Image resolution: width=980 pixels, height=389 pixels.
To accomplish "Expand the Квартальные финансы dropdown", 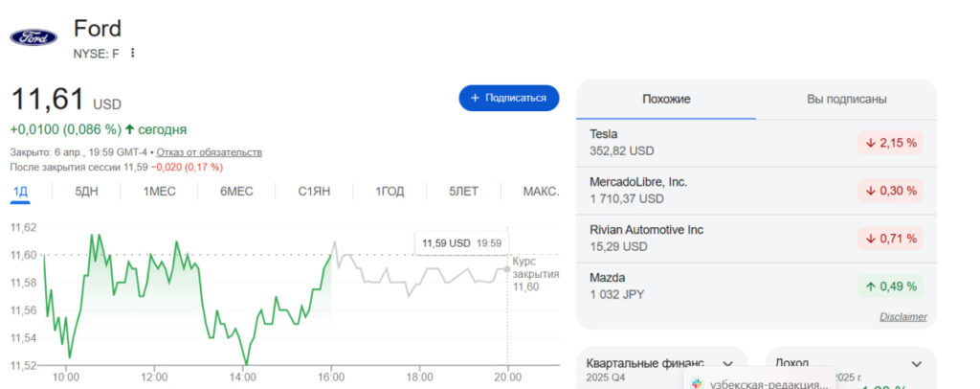I will (727, 364).
